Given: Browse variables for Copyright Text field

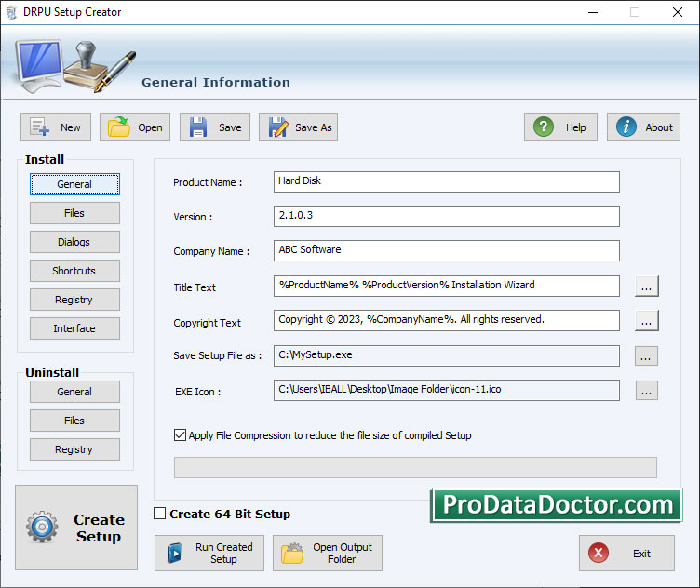Looking at the screenshot, I should tap(646, 321).
